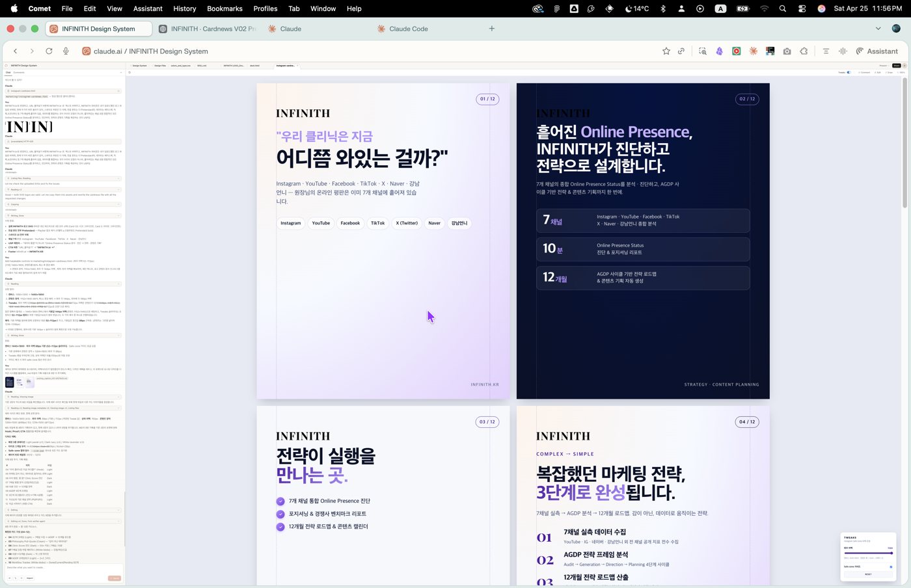
Task: Open the reader lines icon in toolbar
Action: tap(826, 51)
